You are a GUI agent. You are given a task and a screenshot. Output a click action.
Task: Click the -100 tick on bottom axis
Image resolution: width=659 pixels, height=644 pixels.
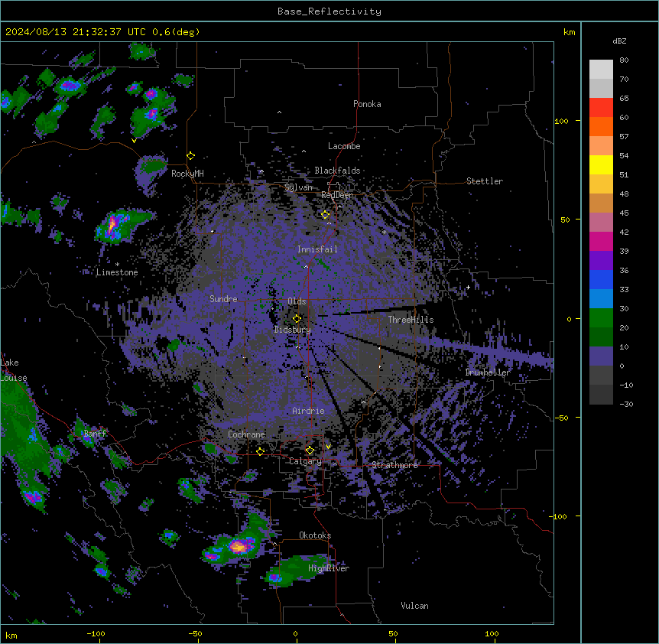[96, 633]
